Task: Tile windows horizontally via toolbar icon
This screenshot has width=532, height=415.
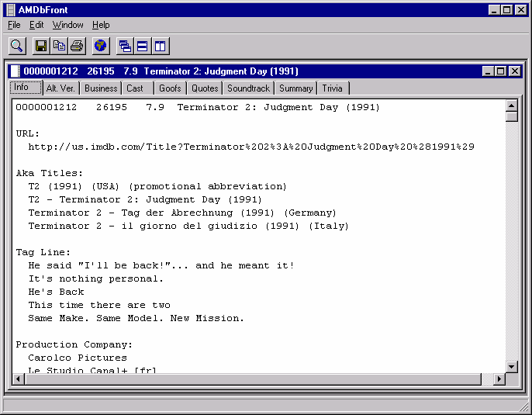Action: click(x=143, y=46)
